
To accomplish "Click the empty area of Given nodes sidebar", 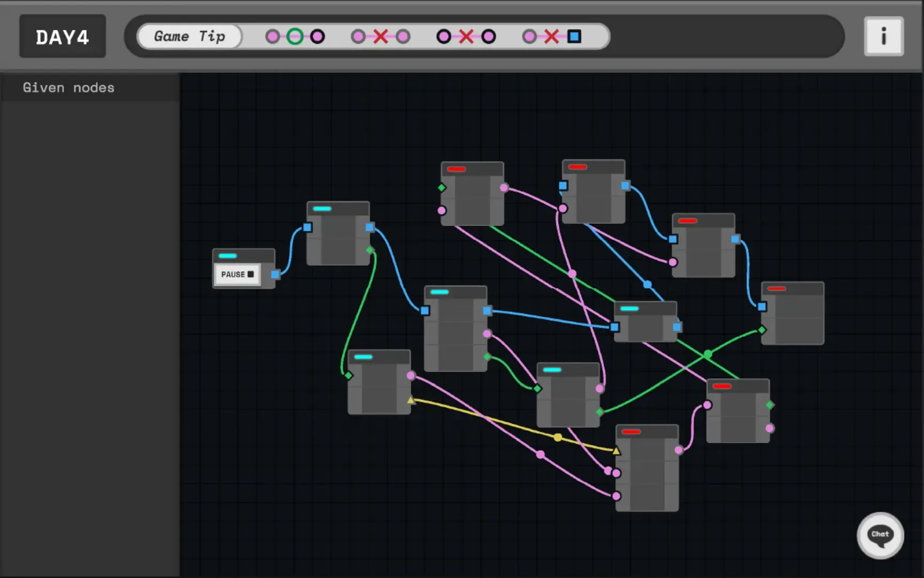I will 90,321.
